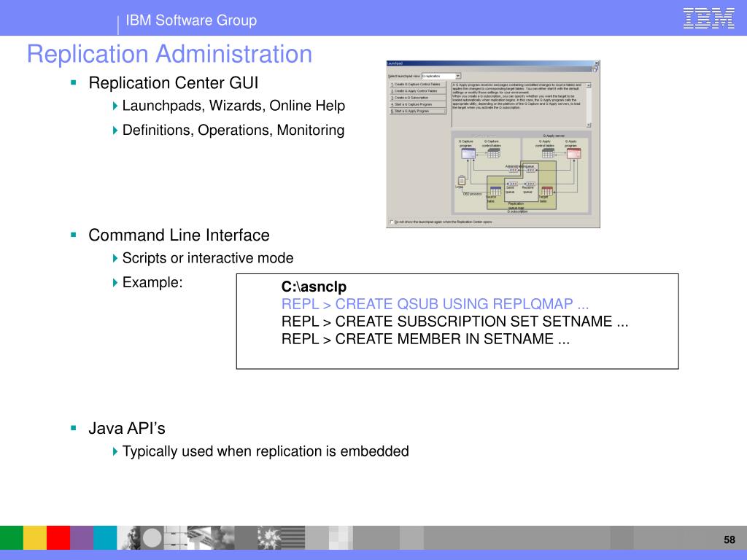Click the 'Replication Center GUI' bullet
The image size is (747, 560).
(174, 83)
